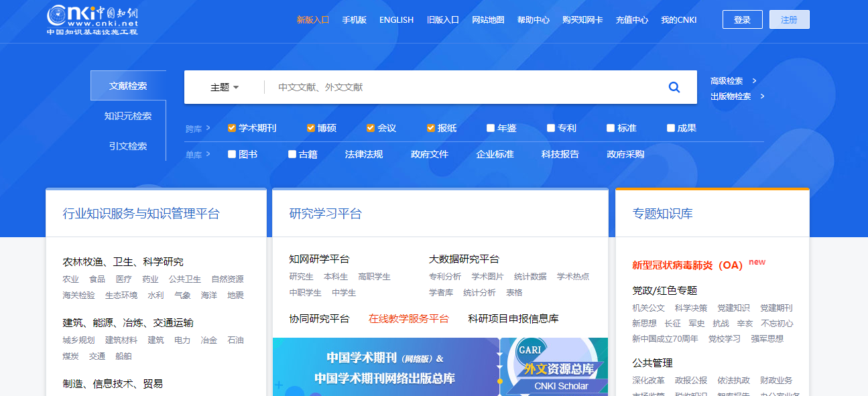Viewport: 868px width, 396px height.
Task: Open 研究学习平台 heading
Action: (x=326, y=214)
